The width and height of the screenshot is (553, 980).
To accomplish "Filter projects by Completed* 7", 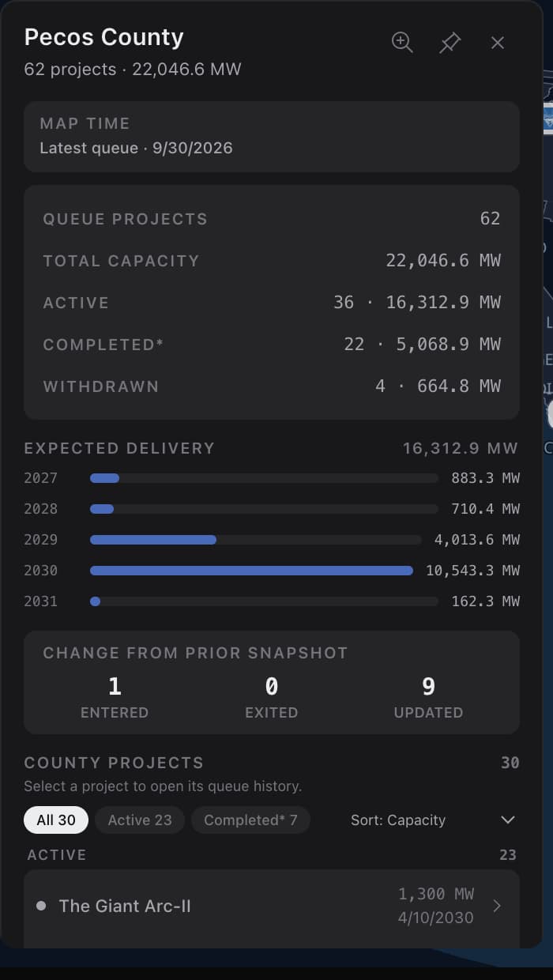I will (250, 820).
